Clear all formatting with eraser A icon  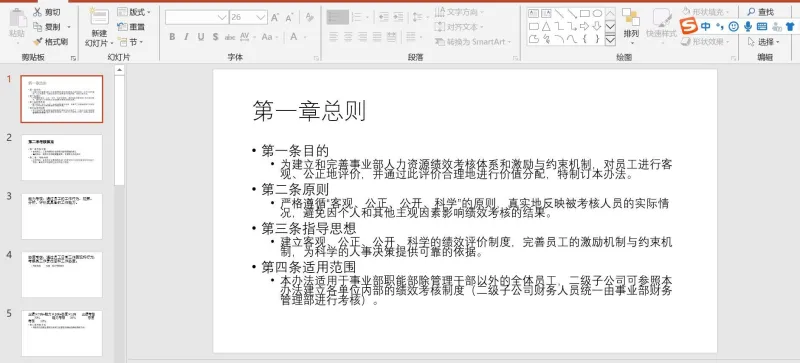point(309,17)
